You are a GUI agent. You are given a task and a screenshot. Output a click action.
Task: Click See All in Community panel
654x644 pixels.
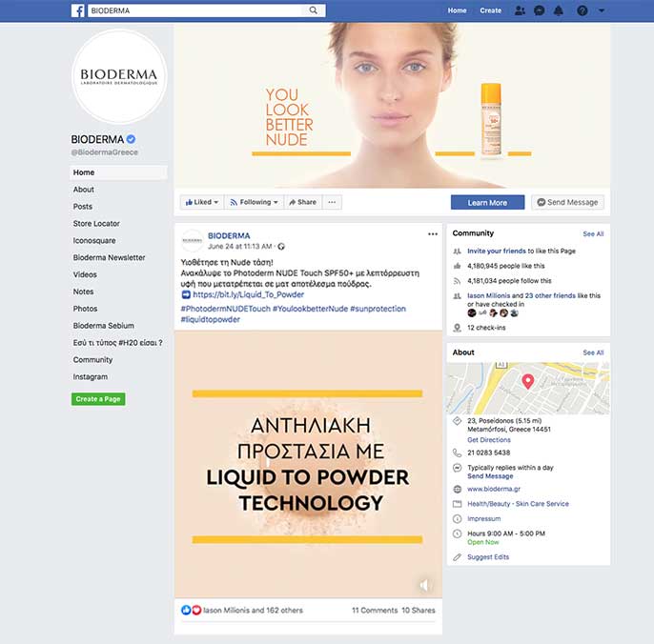[593, 233]
